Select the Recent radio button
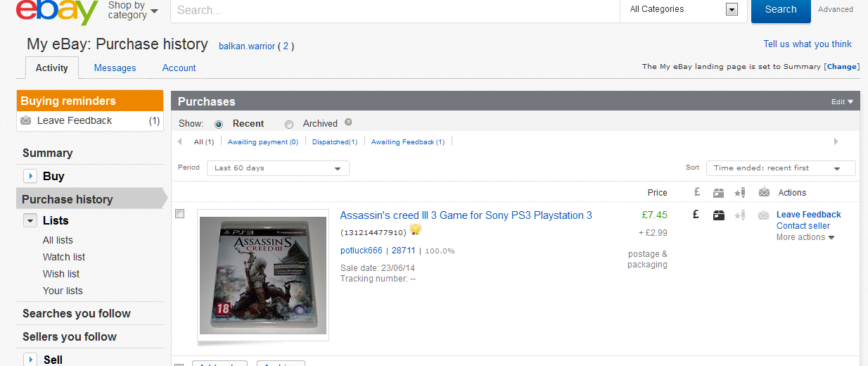Image resolution: width=868 pixels, height=366 pixels. [x=219, y=125]
